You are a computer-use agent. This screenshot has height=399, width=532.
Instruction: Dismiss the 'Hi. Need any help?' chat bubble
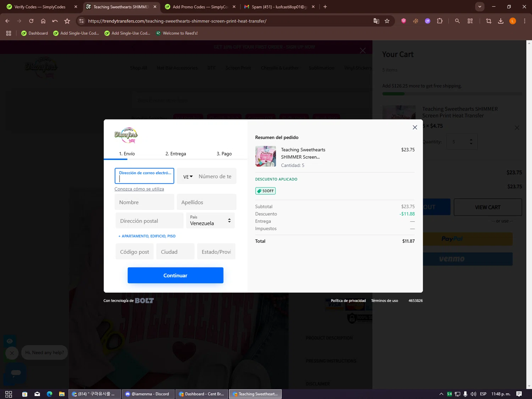(x=12, y=353)
